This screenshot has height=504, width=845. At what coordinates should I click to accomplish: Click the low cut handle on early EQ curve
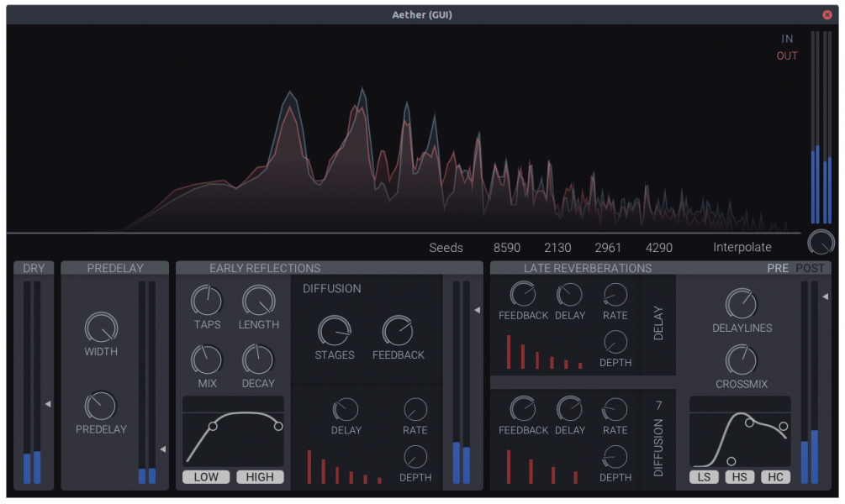coord(213,427)
